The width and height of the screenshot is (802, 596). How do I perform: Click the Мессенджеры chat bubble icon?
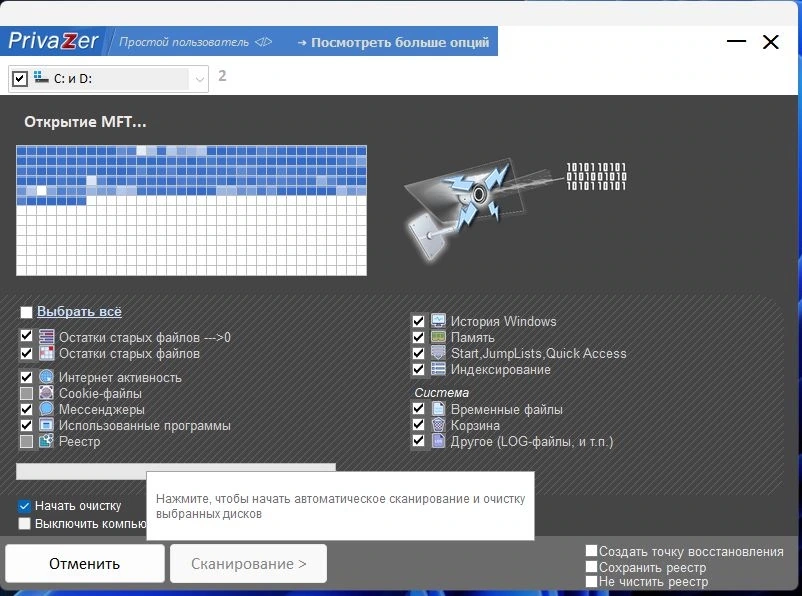[47, 409]
